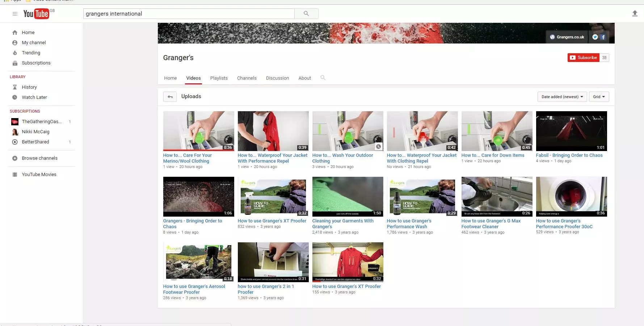The image size is (644, 326).
Task: Switch to the Playlists tab
Action: pos(219,78)
